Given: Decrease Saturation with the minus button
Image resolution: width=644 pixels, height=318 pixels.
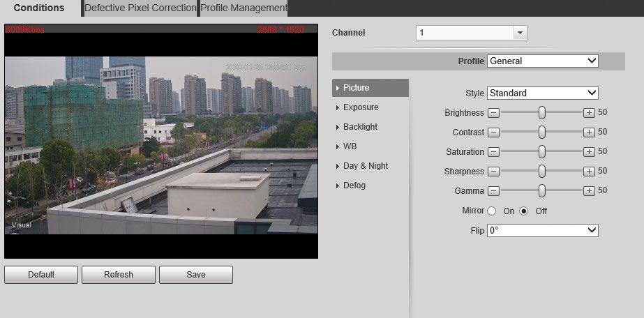Looking at the screenshot, I should [x=494, y=152].
